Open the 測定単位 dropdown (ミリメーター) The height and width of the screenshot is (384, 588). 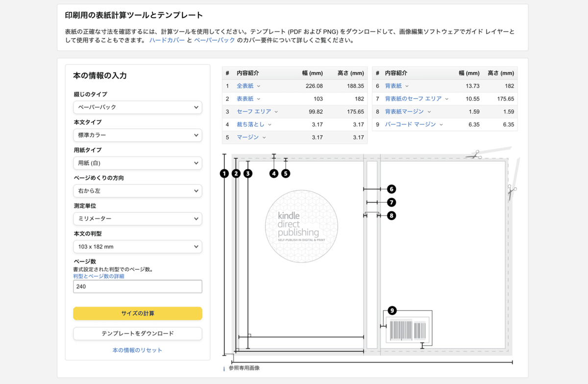138,219
